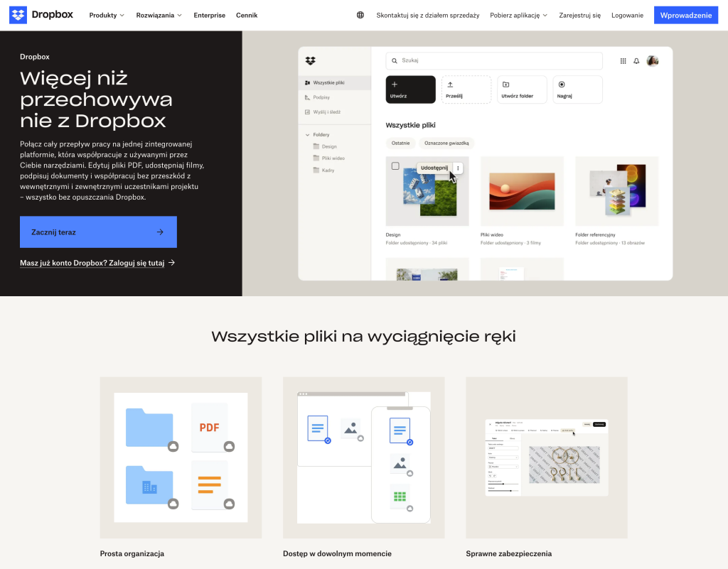Click the folder icon with building symbol
Screen dimensions: 728x569
tap(149, 485)
